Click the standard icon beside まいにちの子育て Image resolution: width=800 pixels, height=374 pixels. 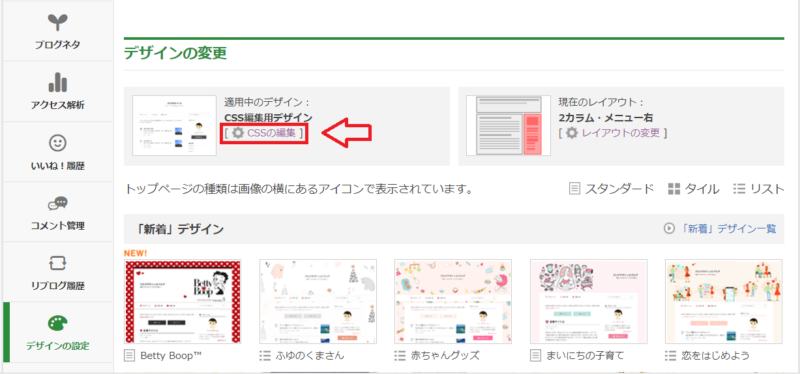536,355
